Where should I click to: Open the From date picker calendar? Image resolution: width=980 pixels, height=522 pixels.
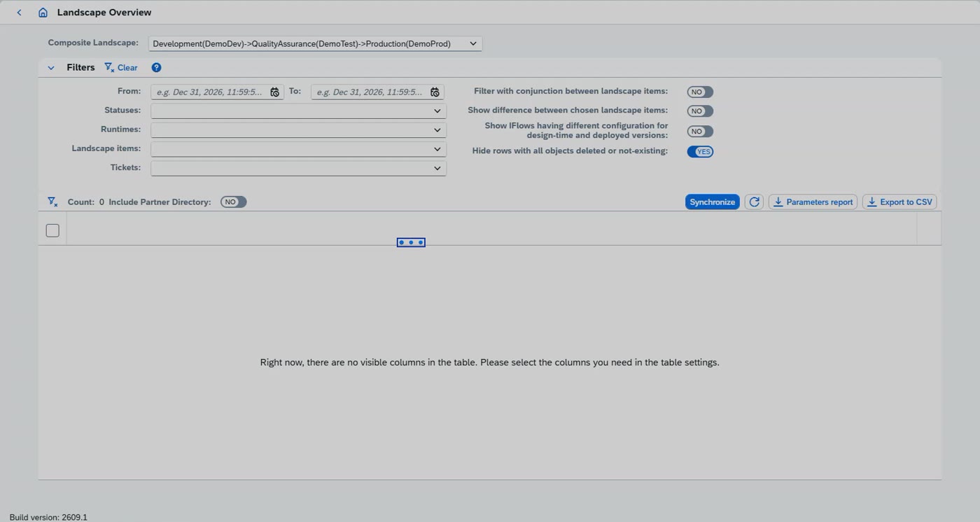pos(275,92)
